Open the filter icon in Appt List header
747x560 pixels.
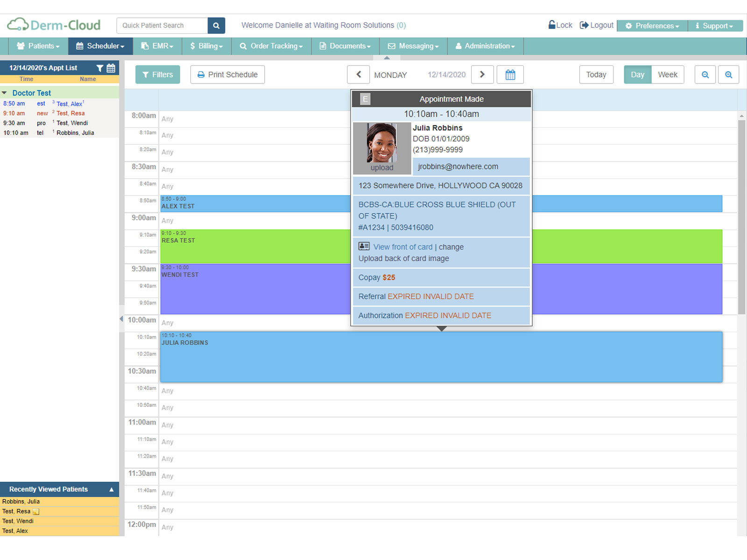pos(100,68)
